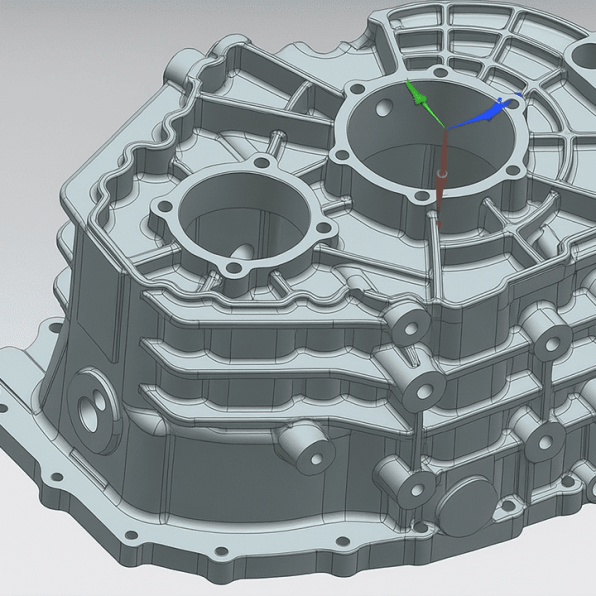
Task: Pick the bottom bolt hole of the large bore flange
Action: click(x=421, y=197)
